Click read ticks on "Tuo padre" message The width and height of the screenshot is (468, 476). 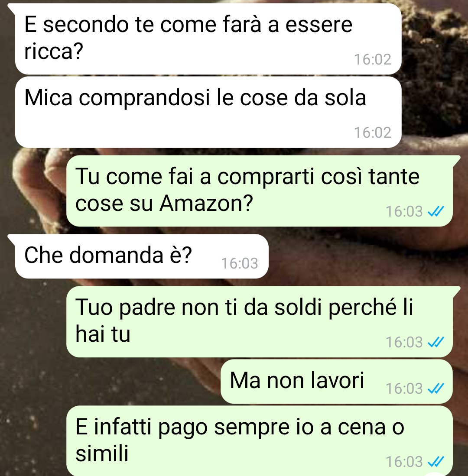(x=436, y=342)
